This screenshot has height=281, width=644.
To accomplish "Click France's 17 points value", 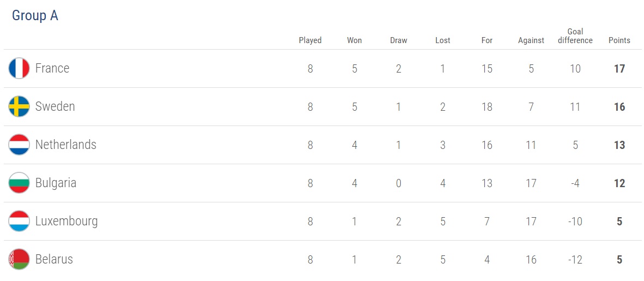I will tap(619, 69).
